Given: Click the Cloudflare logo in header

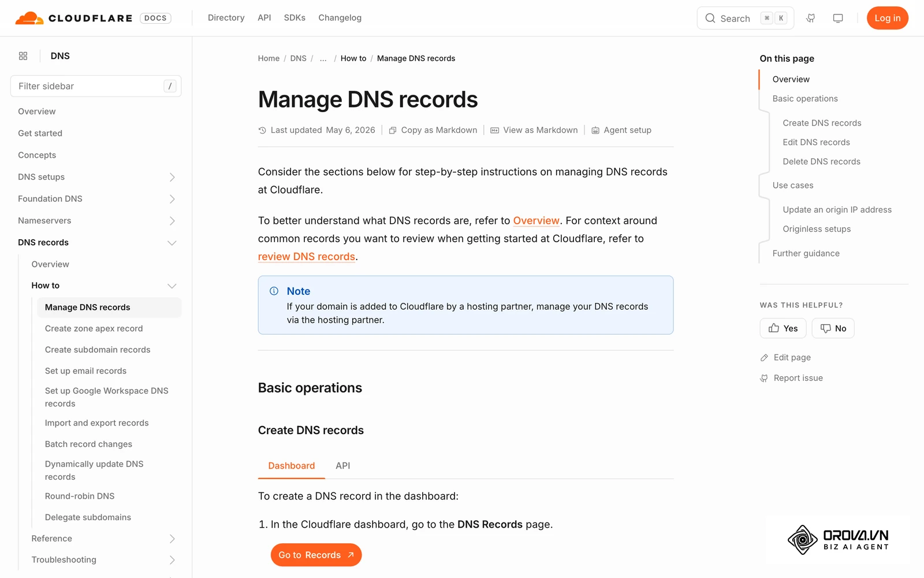Looking at the screenshot, I should (73, 18).
